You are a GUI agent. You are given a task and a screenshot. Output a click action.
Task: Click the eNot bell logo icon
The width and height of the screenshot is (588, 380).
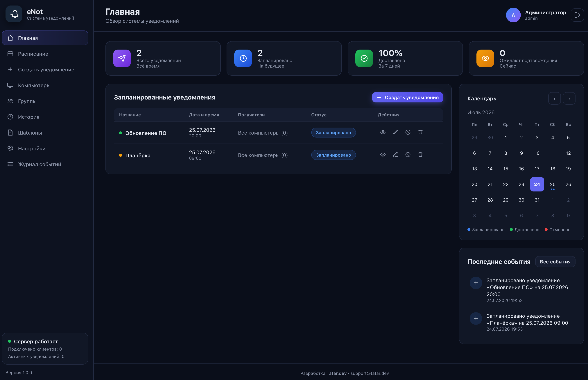14,14
